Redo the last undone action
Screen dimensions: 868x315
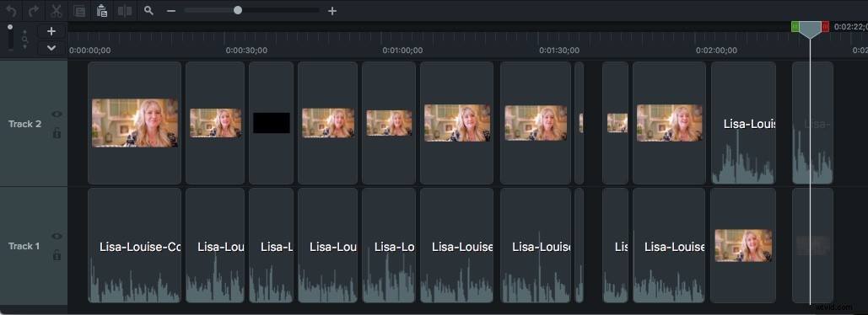point(34,10)
